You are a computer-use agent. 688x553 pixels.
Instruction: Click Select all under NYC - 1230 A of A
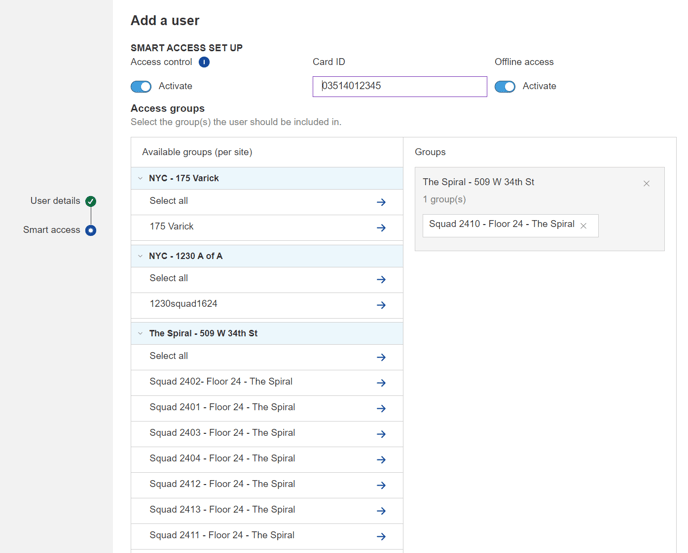point(169,278)
